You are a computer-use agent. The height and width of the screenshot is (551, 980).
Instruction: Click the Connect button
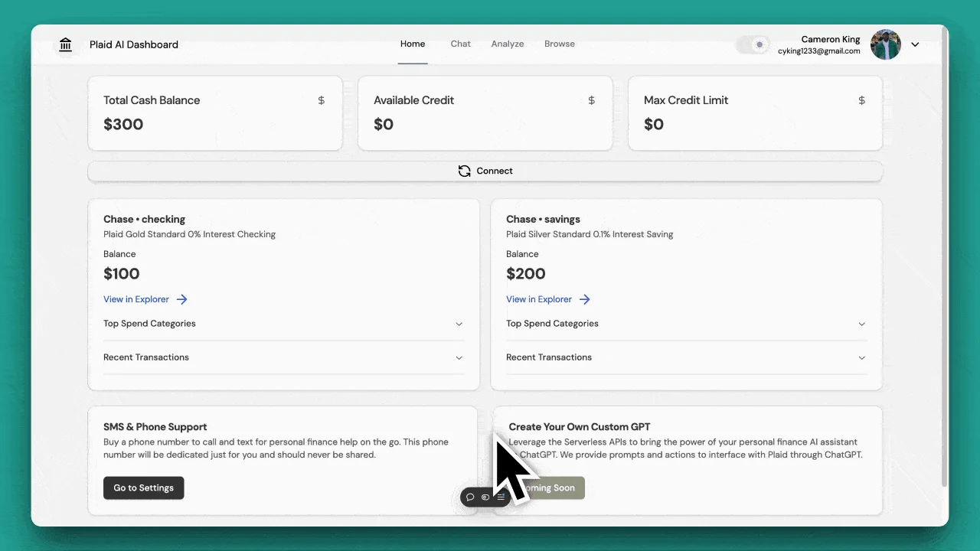click(x=485, y=171)
